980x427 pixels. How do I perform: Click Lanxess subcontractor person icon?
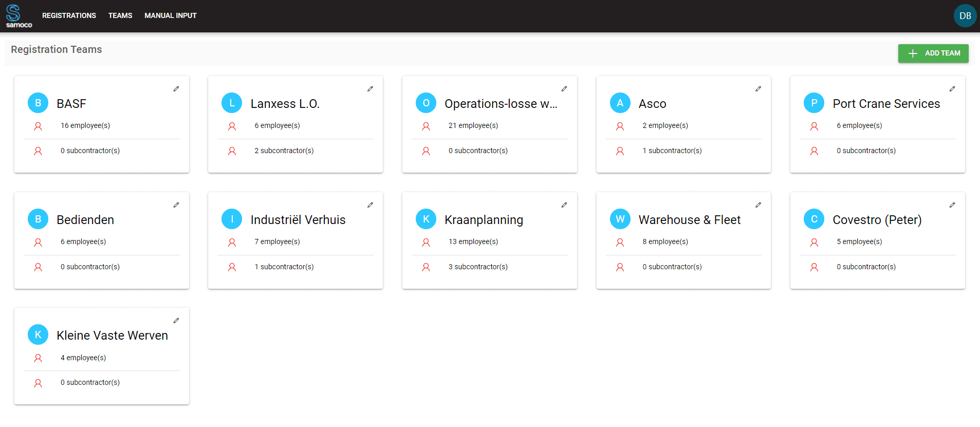(232, 151)
